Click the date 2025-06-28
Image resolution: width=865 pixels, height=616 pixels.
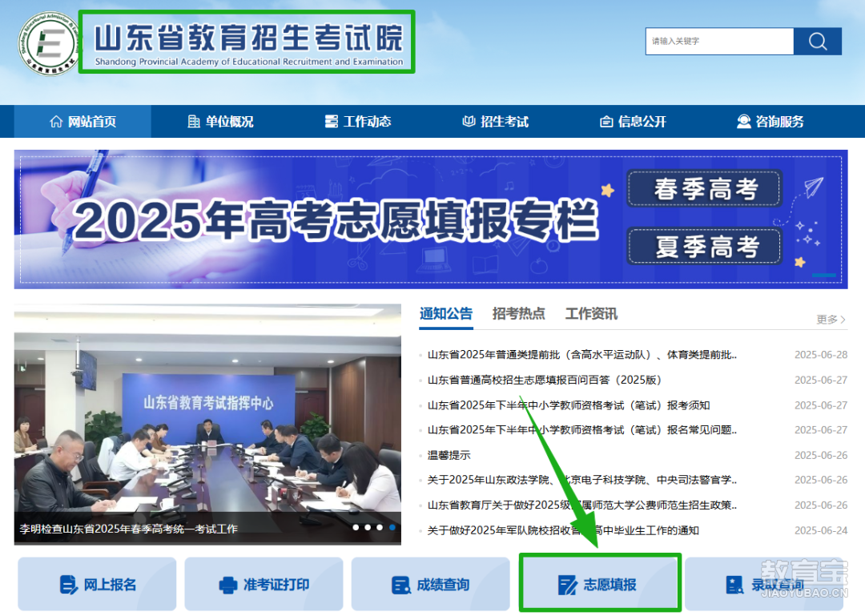(x=821, y=355)
